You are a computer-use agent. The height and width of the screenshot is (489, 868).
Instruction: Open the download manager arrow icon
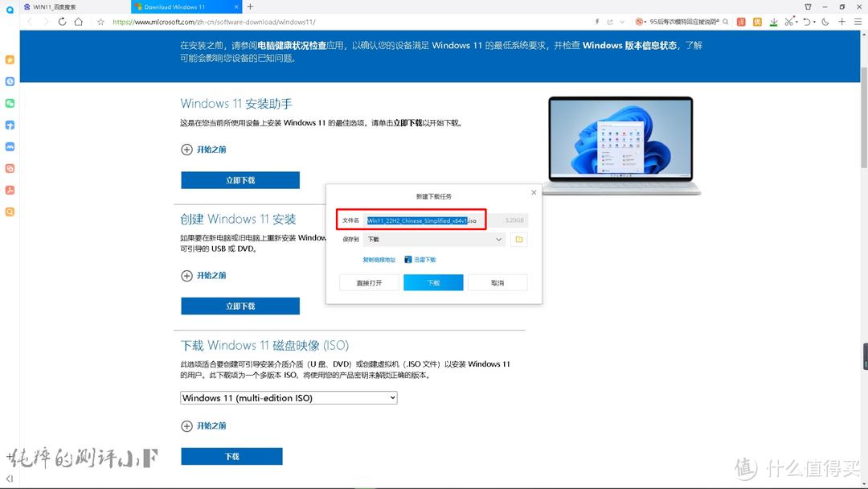pos(774,22)
